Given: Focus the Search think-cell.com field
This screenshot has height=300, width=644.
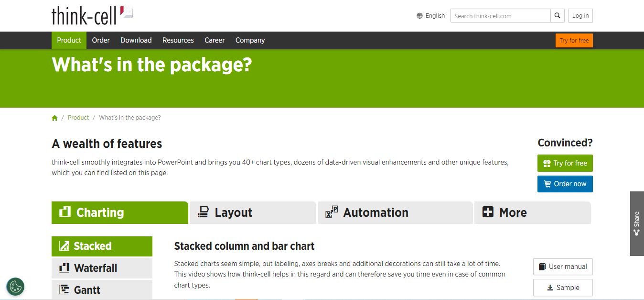Looking at the screenshot, I should click(x=500, y=16).
